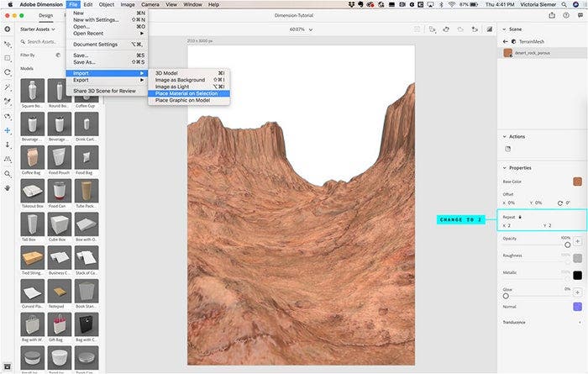Image resolution: width=588 pixels, height=374 pixels.
Task: Click the keyboard shortcuts icon at bottom left
Action: click(x=7, y=366)
